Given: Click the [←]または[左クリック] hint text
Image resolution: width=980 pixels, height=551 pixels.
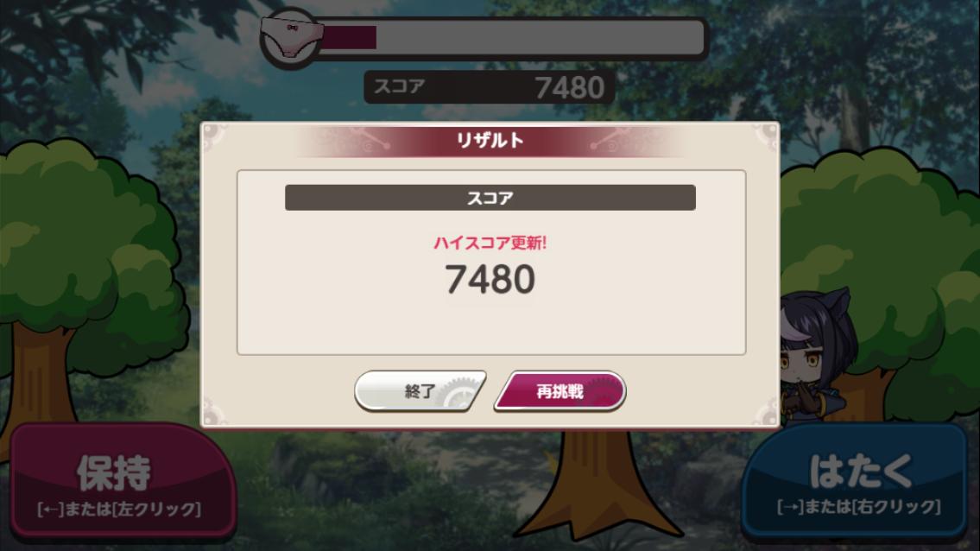Looking at the screenshot, I should point(119,509).
